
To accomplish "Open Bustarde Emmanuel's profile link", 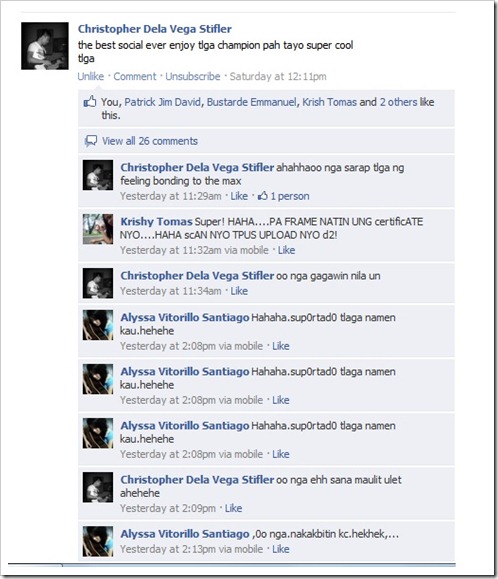I will tap(251, 102).
